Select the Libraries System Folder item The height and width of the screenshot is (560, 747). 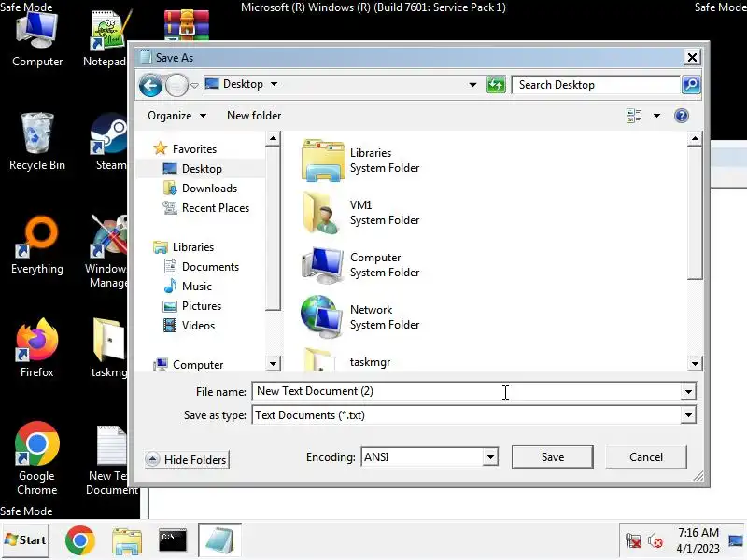pos(360,161)
